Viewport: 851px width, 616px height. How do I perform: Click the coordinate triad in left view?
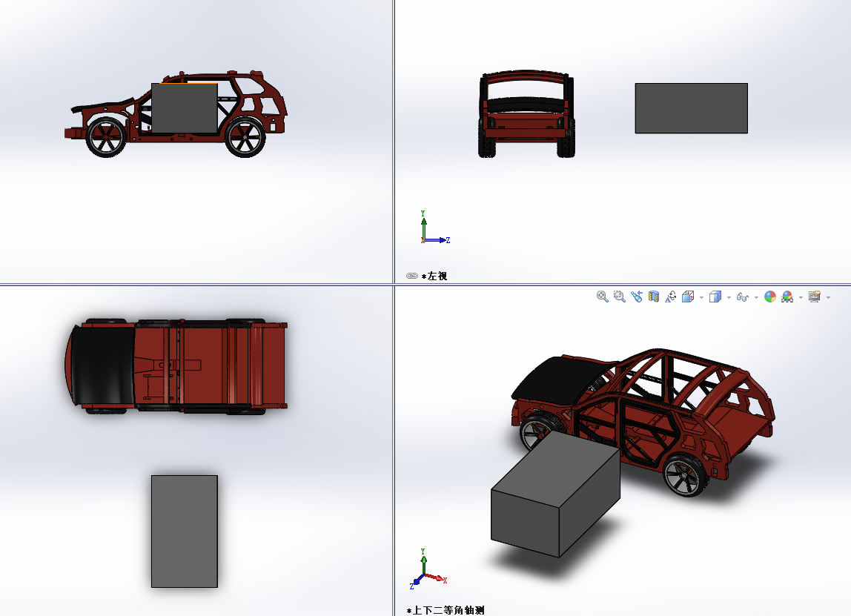(434, 228)
